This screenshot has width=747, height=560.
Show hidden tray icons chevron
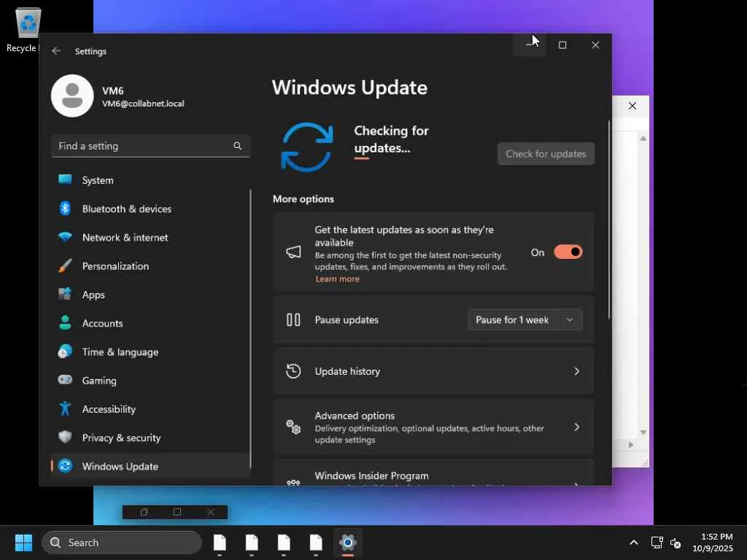[634, 542]
